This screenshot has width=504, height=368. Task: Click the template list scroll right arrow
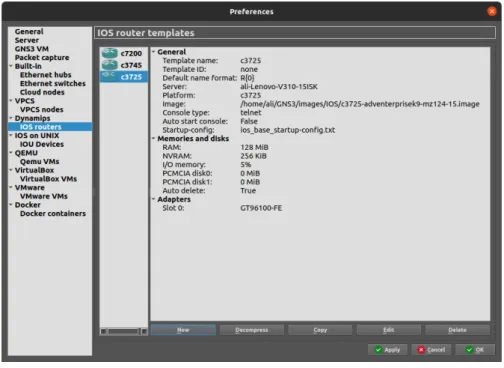point(144,331)
